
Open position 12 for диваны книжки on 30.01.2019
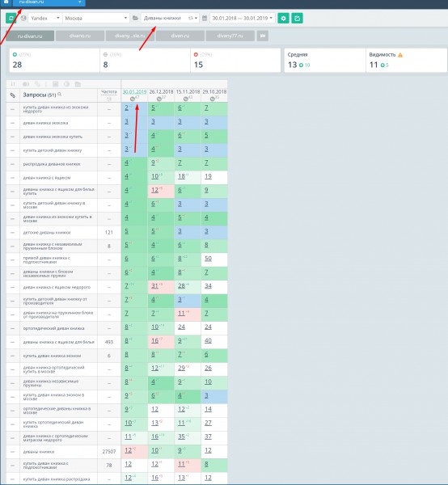(x=128, y=450)
